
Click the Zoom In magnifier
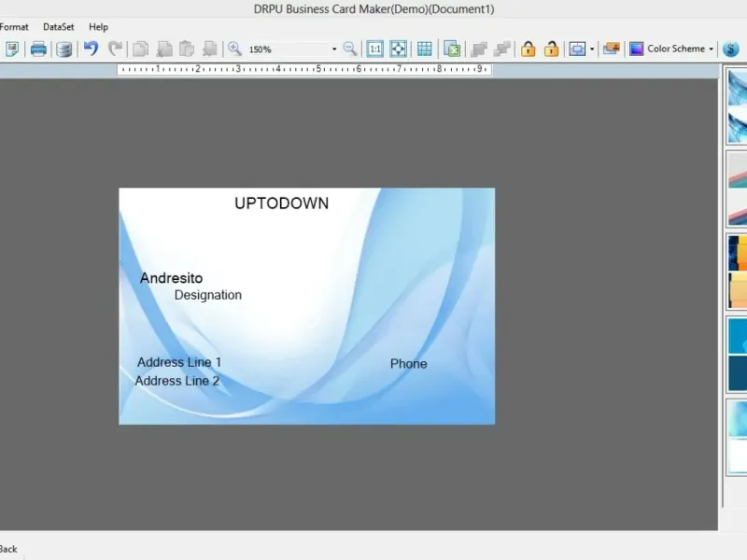[234, 49]
